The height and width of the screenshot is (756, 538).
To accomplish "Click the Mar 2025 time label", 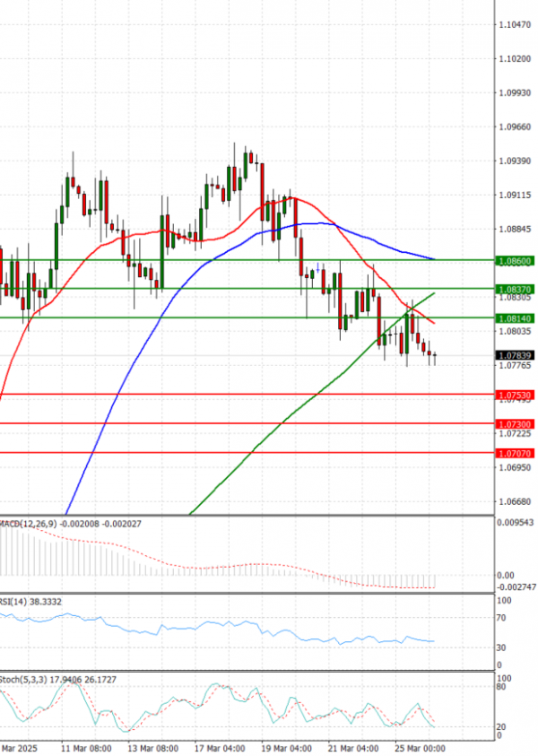I will click(20, 748).
